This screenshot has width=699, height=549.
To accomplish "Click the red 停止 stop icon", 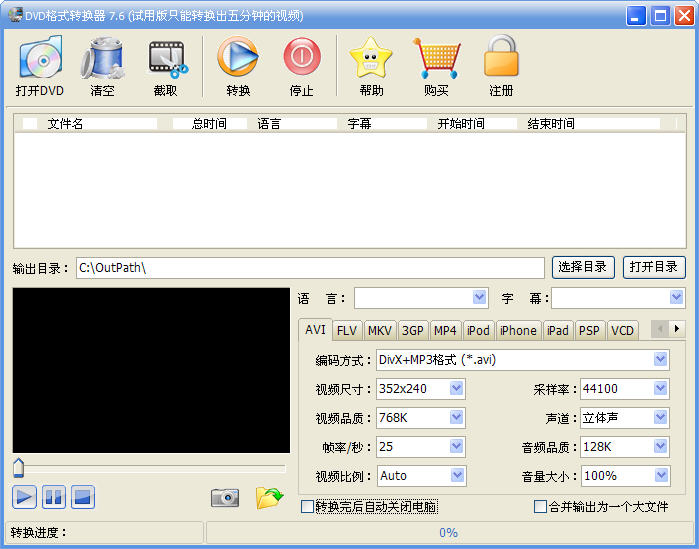I will [x=302, y=57].
